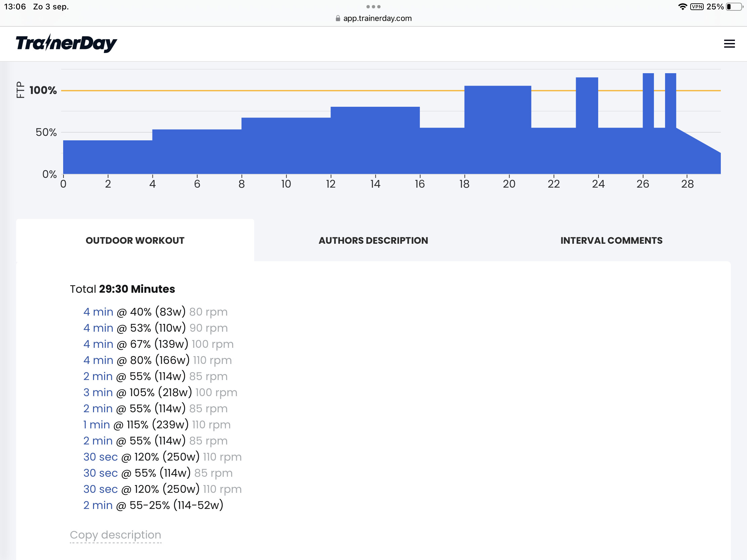The width and height of the screenshot is (747, 560).
Task: Click the 1 min 115% spike in chart
Action: point(587,126)
